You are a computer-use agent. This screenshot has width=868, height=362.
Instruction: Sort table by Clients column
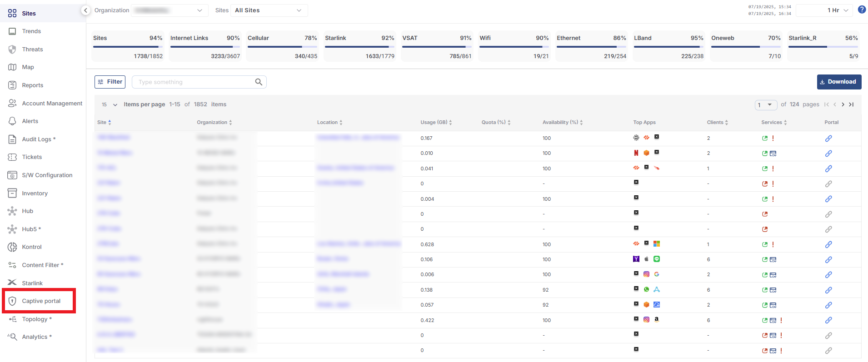(x=717, y=123)
